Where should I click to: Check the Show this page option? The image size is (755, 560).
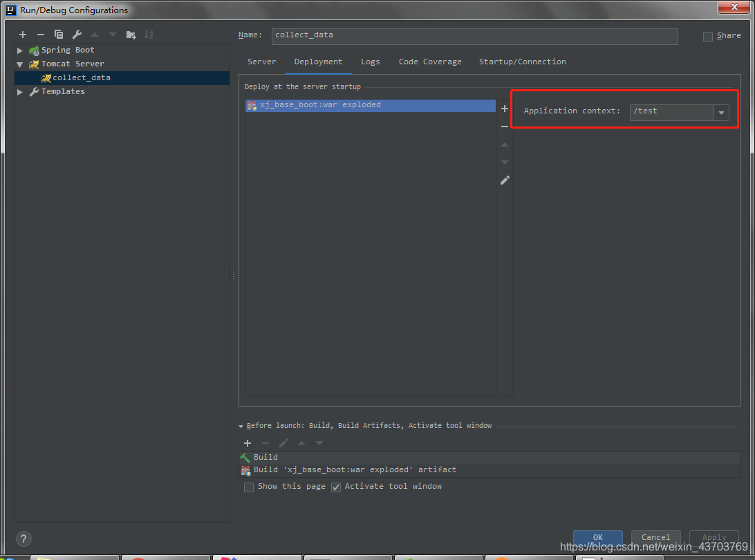(x=249, y=487)
